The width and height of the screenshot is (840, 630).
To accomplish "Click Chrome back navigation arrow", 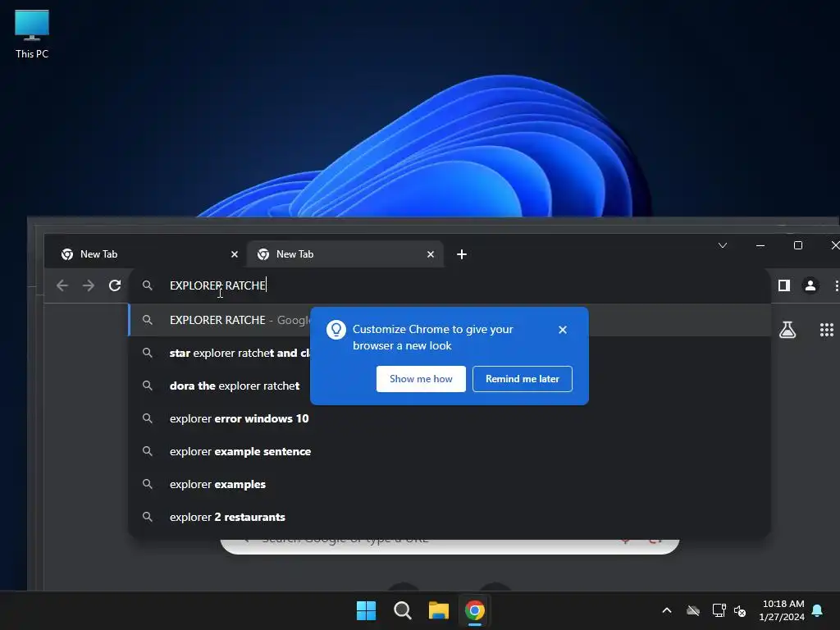I will pyautogui.click(x=62, y=285).
